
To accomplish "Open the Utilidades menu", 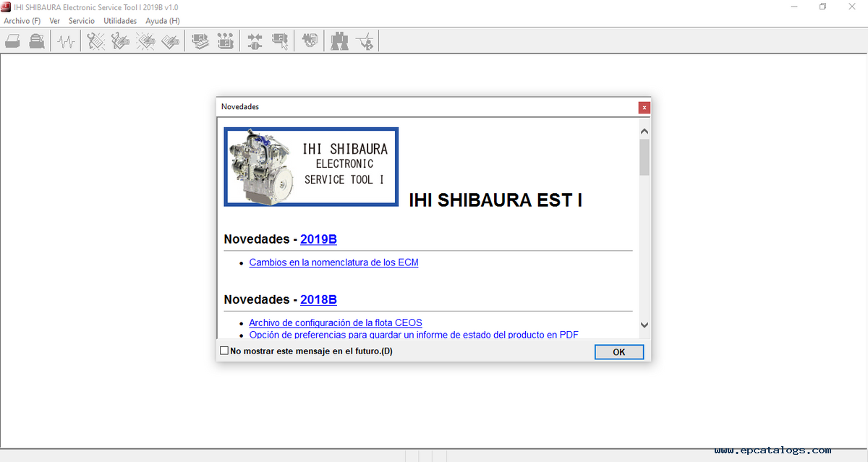I will [x=120, y=21].
